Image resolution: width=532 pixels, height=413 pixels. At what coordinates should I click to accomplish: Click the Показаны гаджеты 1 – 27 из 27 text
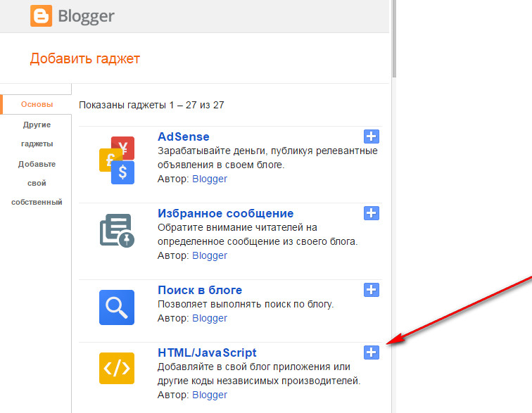151,105
